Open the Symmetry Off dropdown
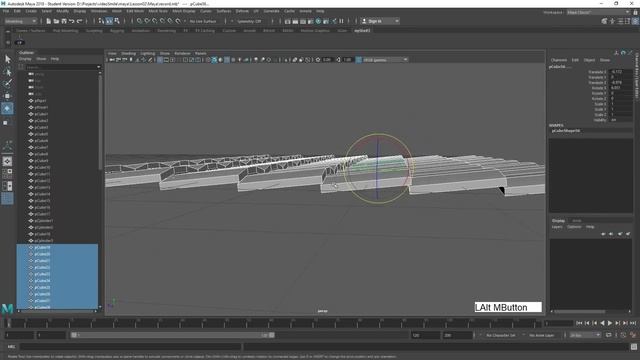The width and height of the screenshot is (640, 360). (x=249, y=21)
